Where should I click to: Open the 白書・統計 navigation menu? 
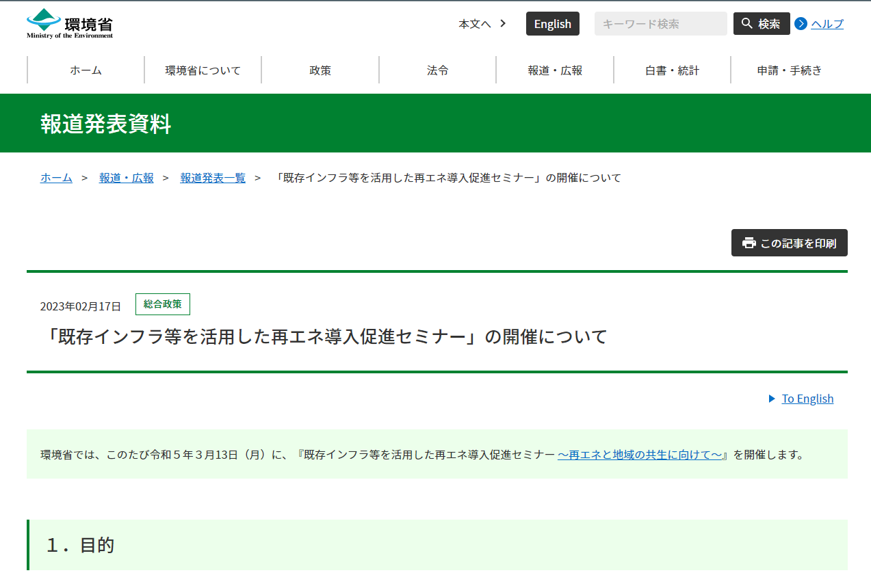coord(672,70)
